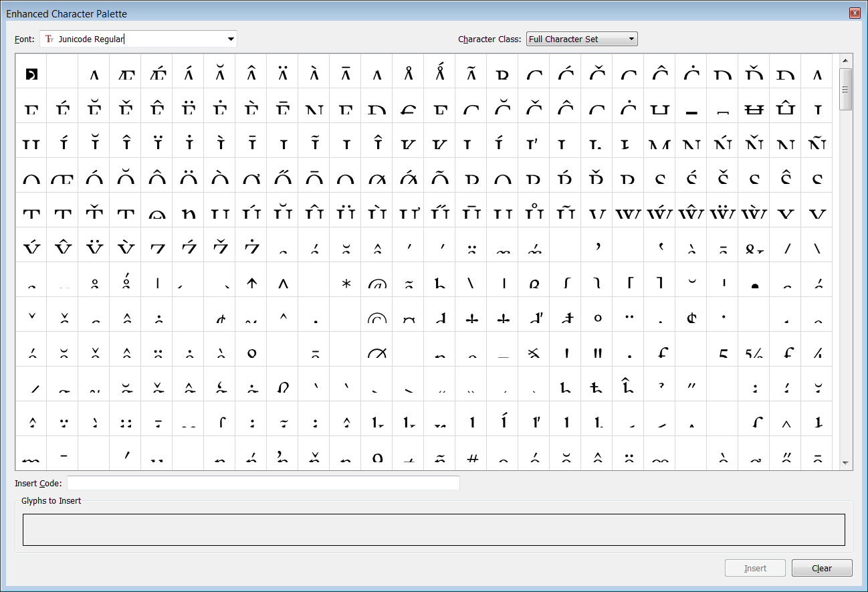
Task: Select the A with tilde glyph
Action: [x=471, y=74]
